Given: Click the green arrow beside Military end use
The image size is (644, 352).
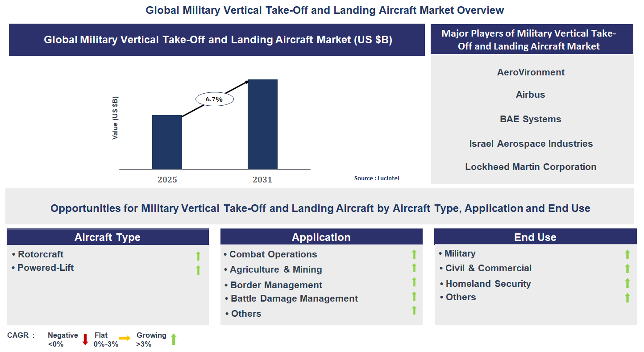Looking at the screenshot, I should pos(627,253).
